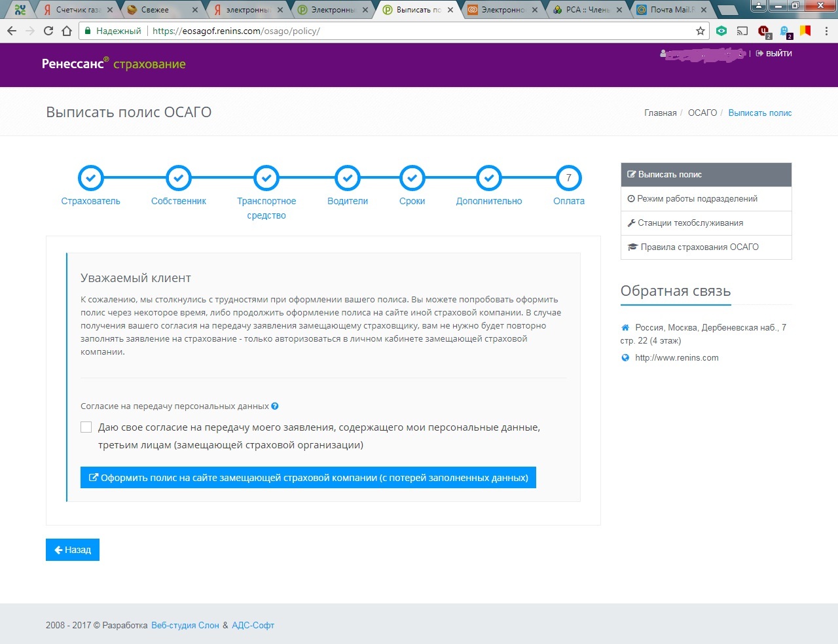The width and height of the screenshot is (838, 644).
Task: Click the Дополнительно step circle
Action: [489, 177]
